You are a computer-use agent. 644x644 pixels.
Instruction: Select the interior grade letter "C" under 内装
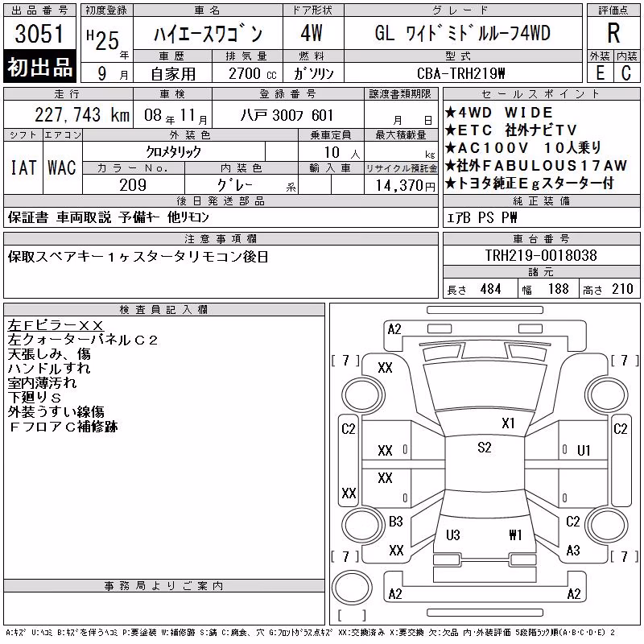tap(626, 73)
